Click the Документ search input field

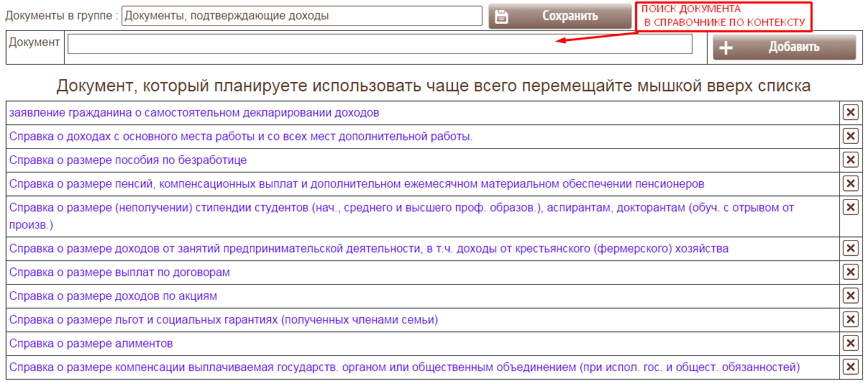380,45
